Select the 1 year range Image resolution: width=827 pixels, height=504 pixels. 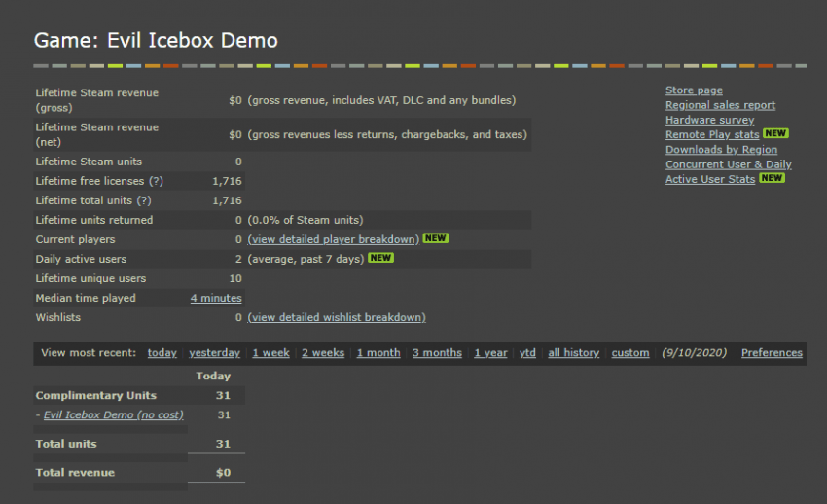click(x=490, y=352)
